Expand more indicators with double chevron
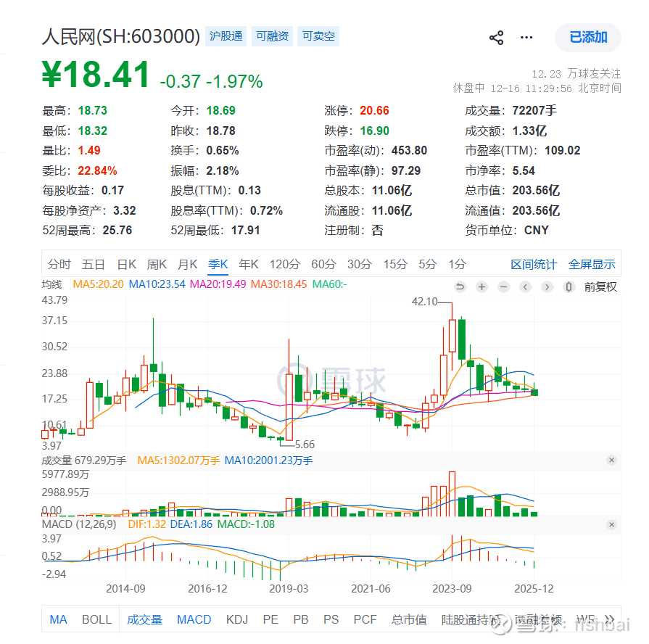 point(610,619)
